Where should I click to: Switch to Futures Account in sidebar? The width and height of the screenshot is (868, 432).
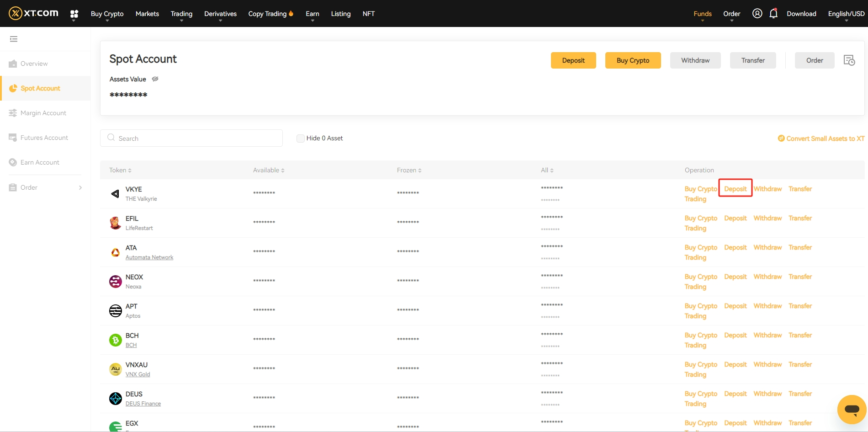(44, 138)
